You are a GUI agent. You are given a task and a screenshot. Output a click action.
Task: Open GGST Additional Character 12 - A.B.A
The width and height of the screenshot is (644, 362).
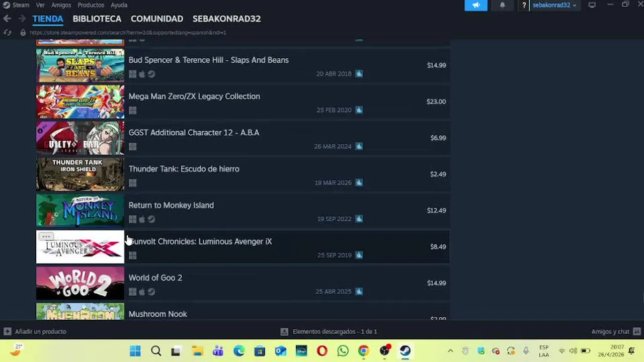194,132
